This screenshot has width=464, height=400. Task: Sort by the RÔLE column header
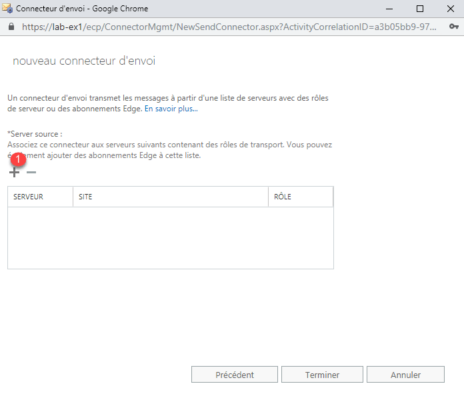pos(301,197)
